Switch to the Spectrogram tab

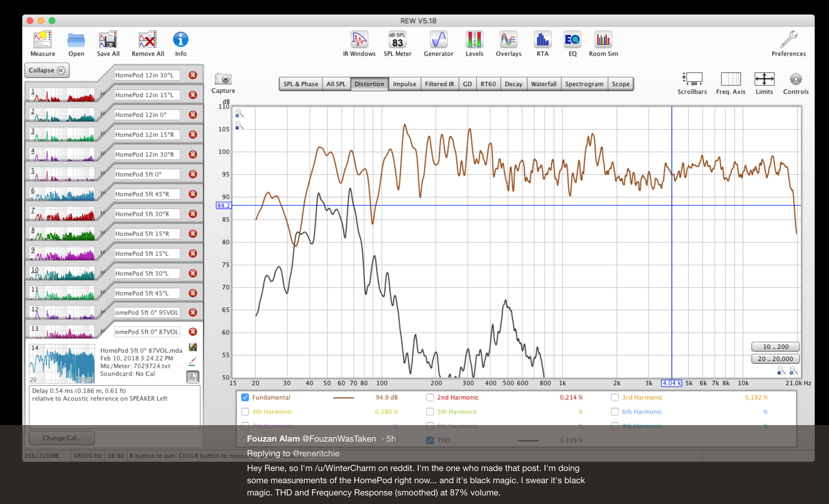[584, 84]
